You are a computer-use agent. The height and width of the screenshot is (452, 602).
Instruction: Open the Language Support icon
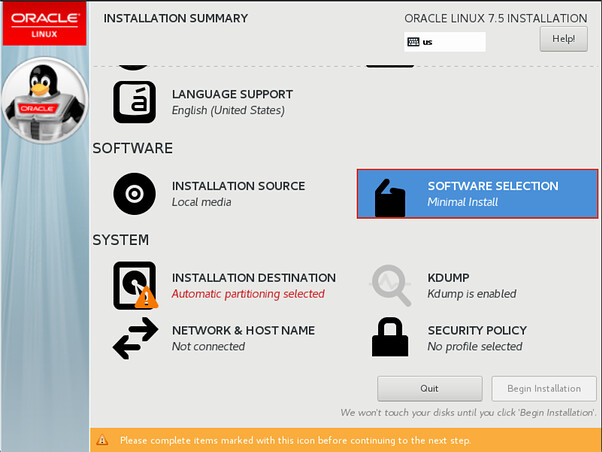tap(134, 102)
